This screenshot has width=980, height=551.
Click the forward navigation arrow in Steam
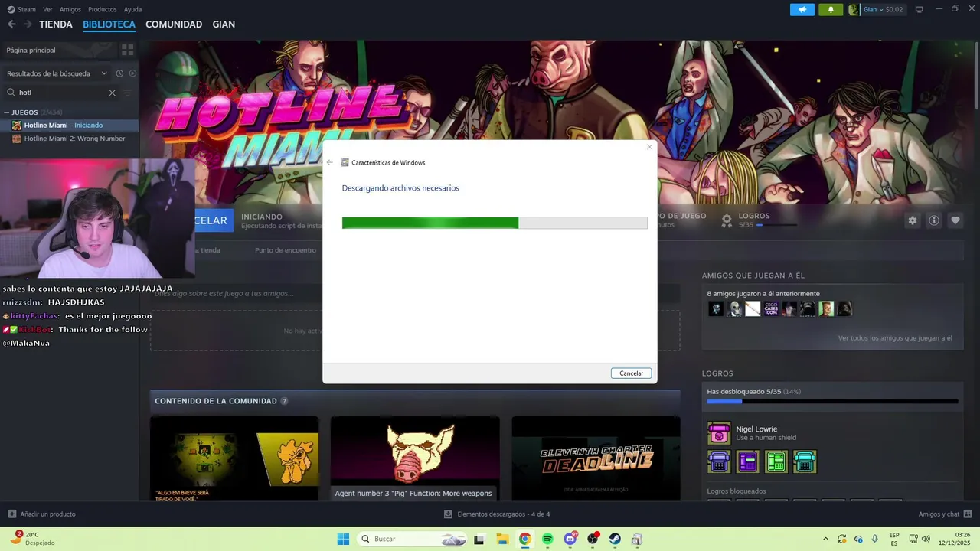(28, 24)
